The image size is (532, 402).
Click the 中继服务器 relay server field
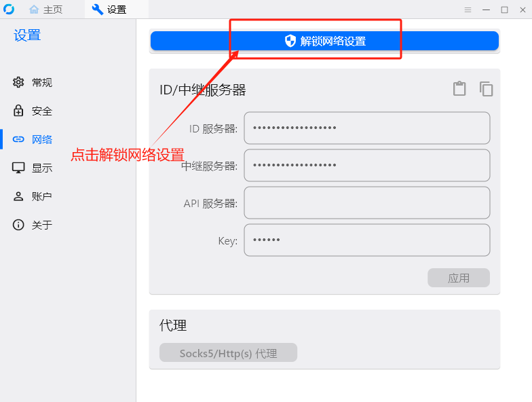coord(366,166)
